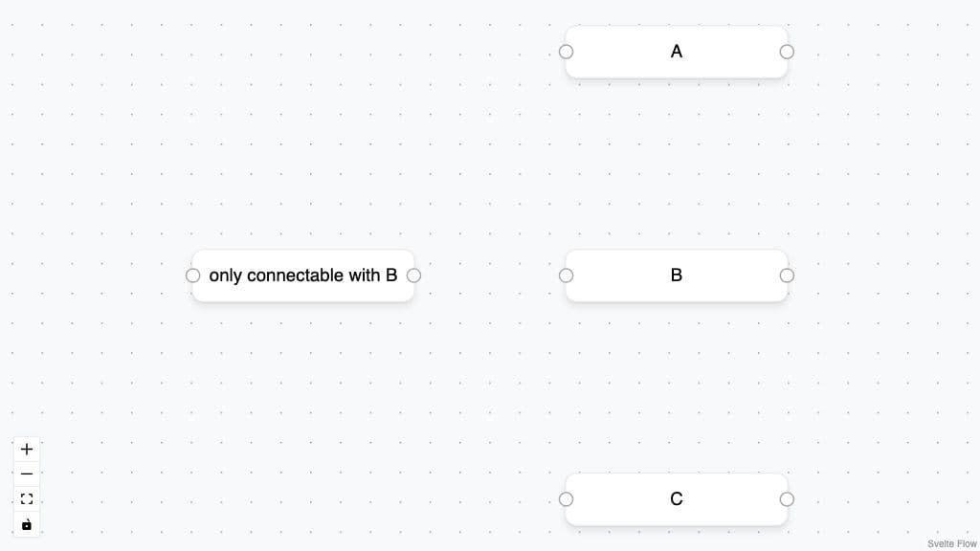Click the zoom in plus button
The image size is (980, 551).
[x=26, y=450]
